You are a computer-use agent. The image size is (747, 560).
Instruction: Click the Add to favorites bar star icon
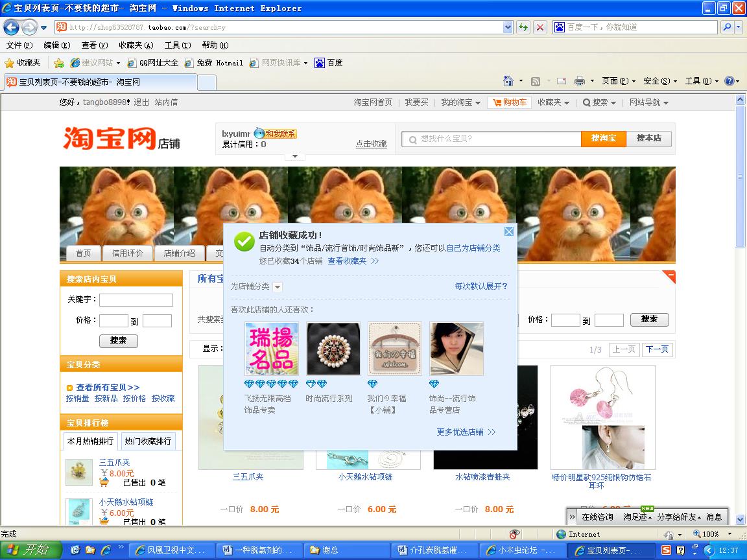[59, 63]
